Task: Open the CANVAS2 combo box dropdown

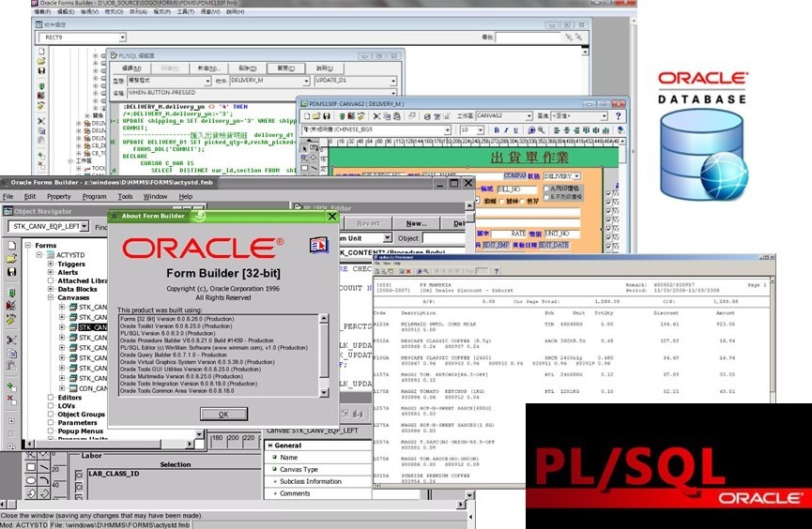Action: [x=529, y=116]
